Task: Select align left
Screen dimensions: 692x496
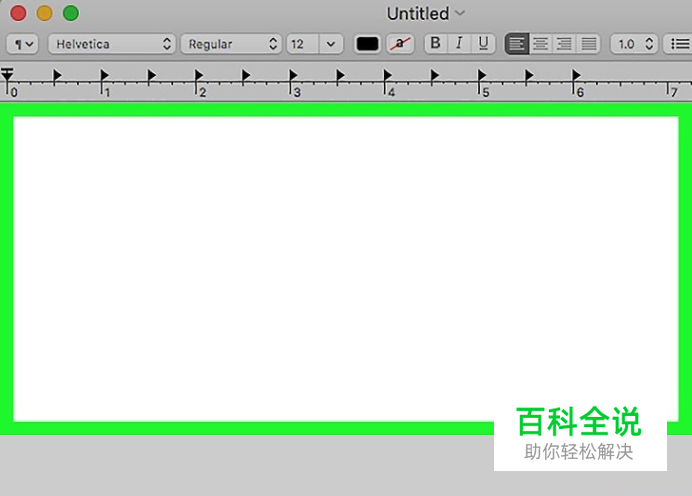Action: [x=517, y=44]
